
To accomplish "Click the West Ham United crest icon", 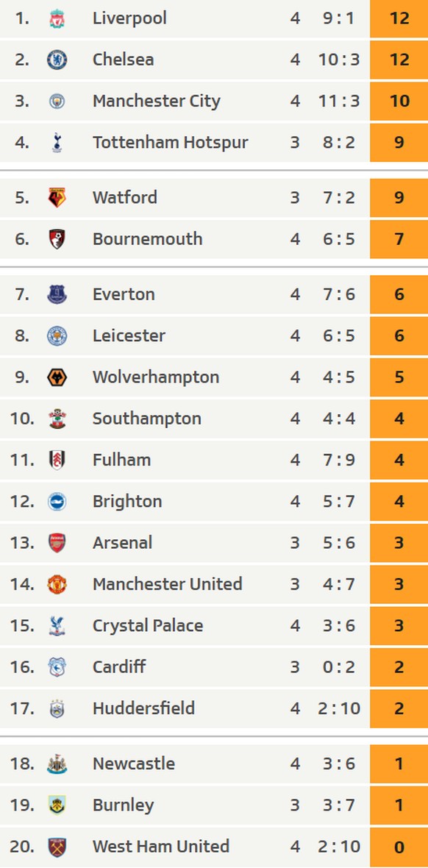I will [x=57, y=847].
